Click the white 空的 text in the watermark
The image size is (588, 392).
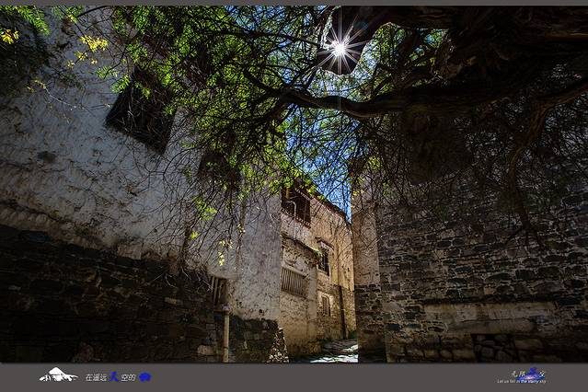click(129, 377)
